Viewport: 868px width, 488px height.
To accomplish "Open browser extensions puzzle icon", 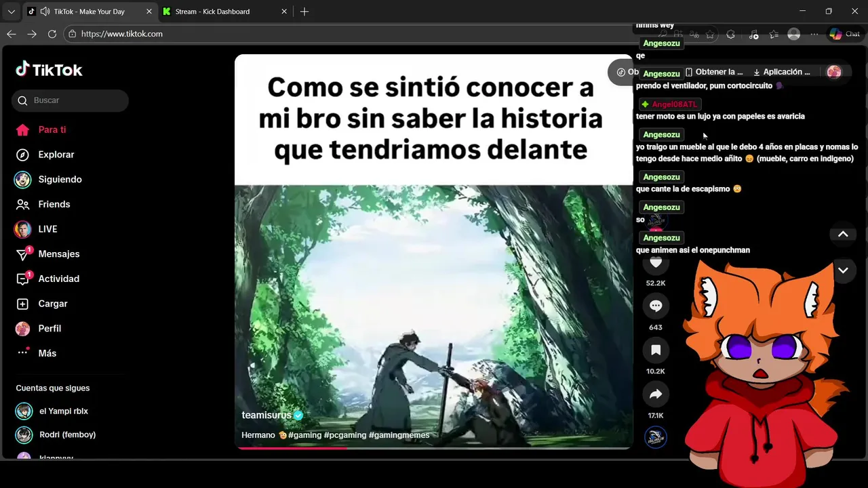I will [730, 35].
